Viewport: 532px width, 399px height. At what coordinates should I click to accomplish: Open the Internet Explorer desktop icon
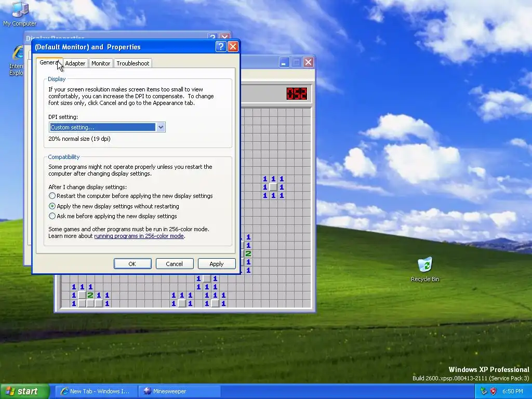pos(16,61)
